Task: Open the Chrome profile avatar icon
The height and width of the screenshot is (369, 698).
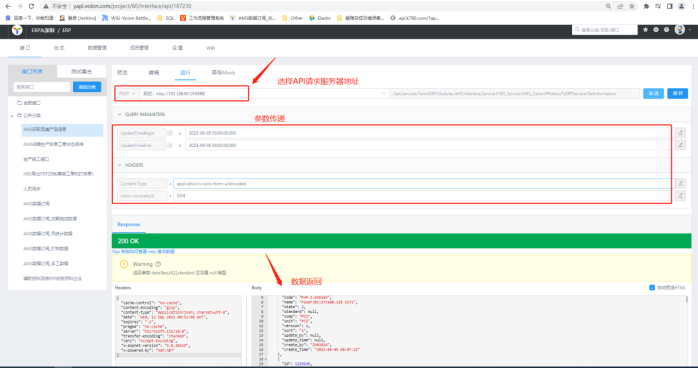Action: tap(682, 6)
